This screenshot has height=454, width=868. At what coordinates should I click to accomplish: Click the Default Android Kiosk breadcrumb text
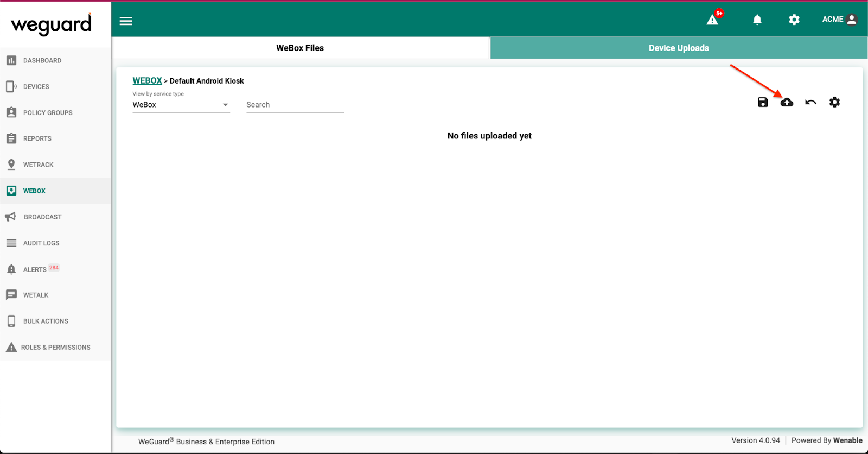click(x=207, y=81)
